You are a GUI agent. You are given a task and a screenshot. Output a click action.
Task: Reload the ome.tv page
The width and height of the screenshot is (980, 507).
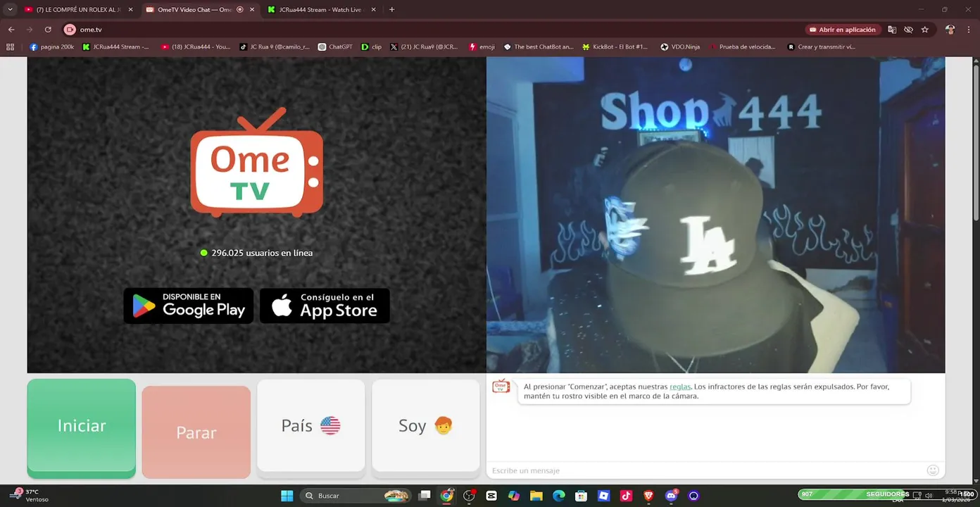(x=48, y=30)
